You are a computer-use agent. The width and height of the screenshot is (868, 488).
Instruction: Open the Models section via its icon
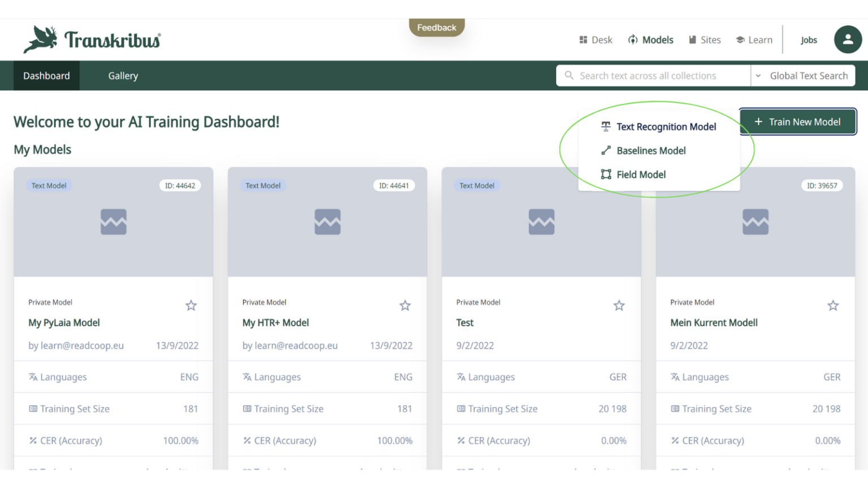(x=632, y=40)
